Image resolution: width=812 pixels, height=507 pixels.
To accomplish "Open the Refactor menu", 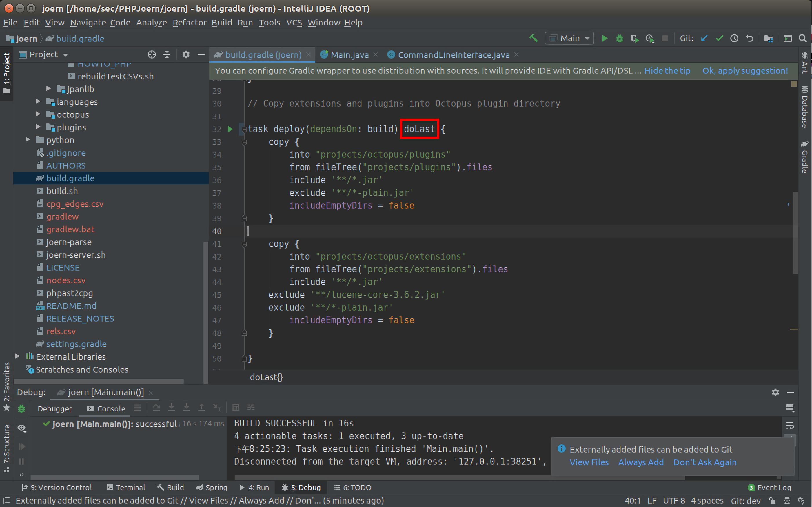I will click(x=190, y=23).
